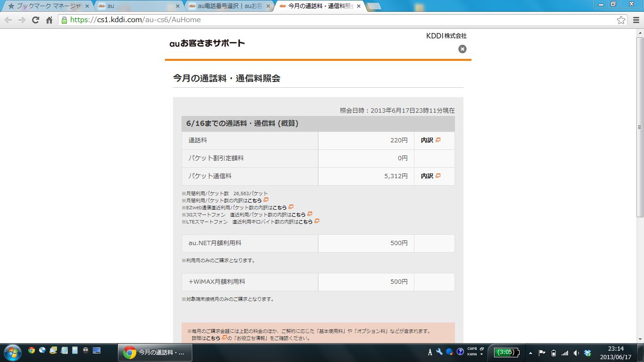Switch to the second tab titled au
Viewport: 644px width, 362px height.
(x=139, y=7)
